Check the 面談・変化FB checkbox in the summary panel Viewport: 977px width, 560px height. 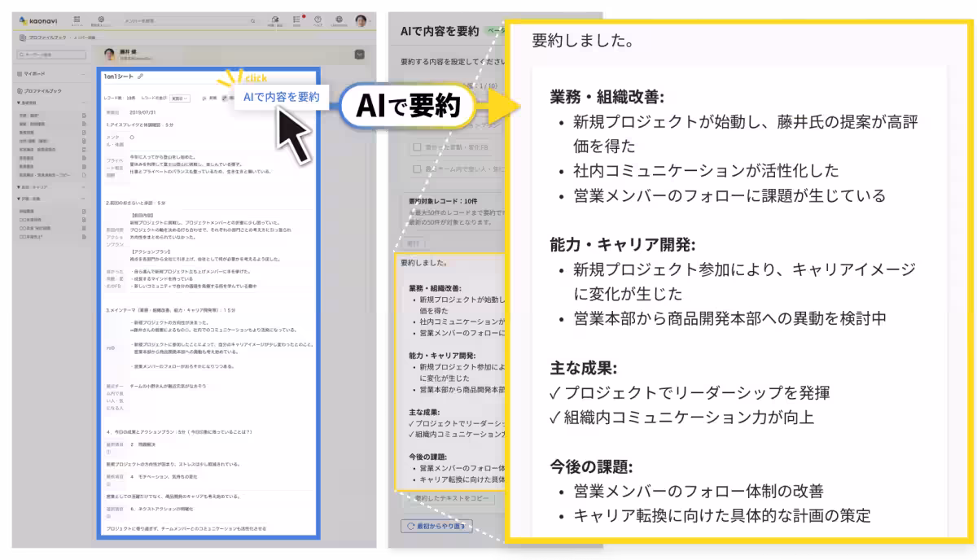tap(417, 146)
